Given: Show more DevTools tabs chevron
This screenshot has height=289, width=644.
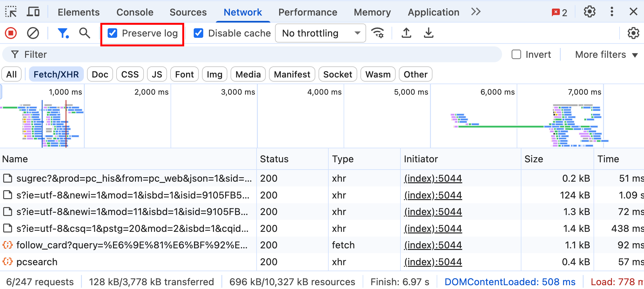Looking at the screenshot, I should [476, 12].
